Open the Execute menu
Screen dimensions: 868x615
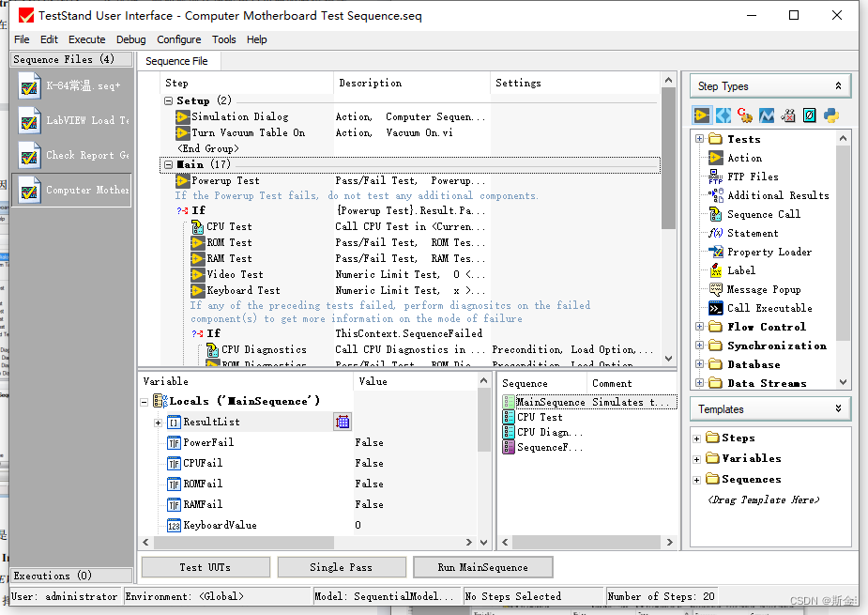(x=87, y=39)
